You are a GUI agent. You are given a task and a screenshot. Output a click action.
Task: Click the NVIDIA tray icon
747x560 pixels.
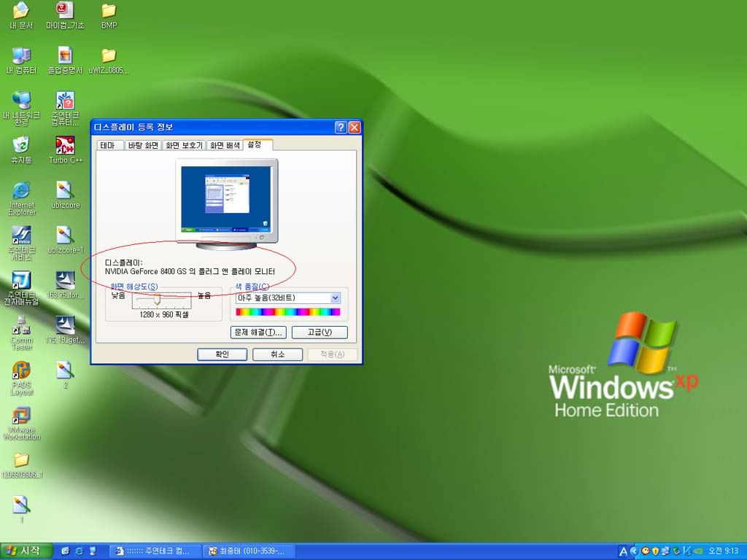pyautogui.click(x=698, y=551)
